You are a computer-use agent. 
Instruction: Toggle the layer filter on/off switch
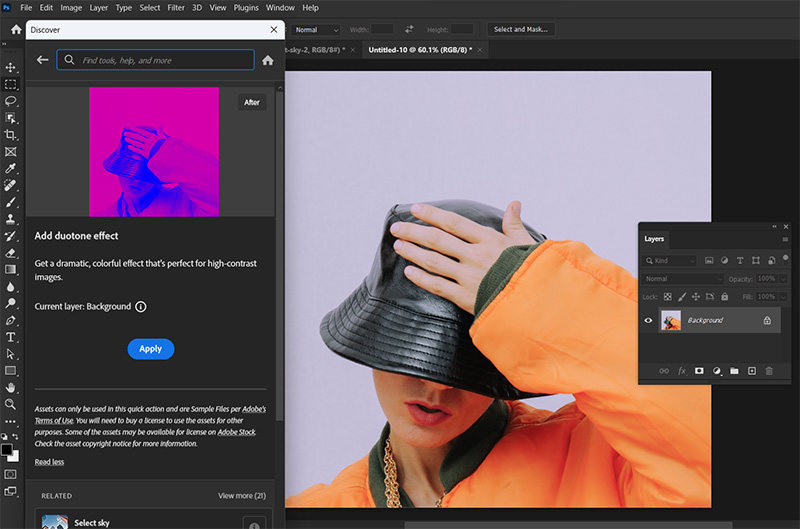pyautogui.click(x=785, y=259)
